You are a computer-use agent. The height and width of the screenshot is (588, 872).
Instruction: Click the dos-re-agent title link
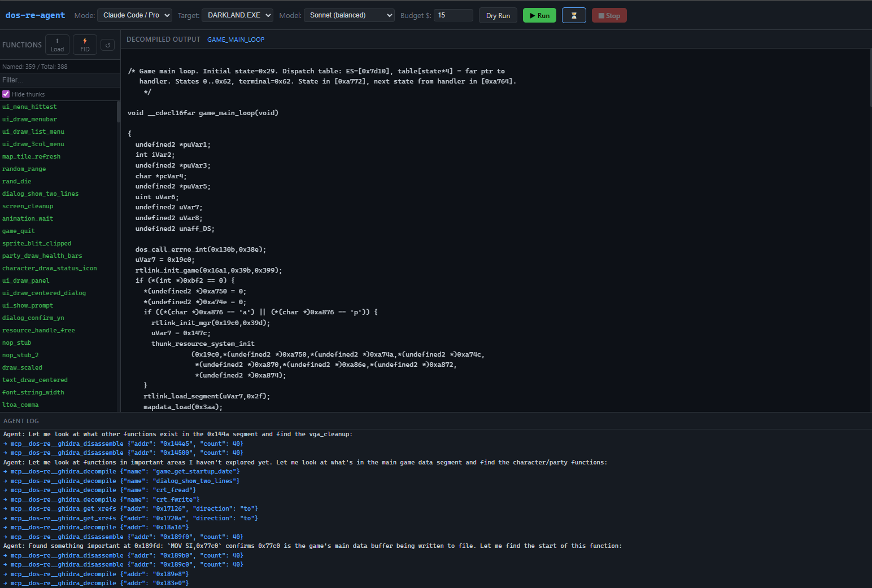click(35, 15)
